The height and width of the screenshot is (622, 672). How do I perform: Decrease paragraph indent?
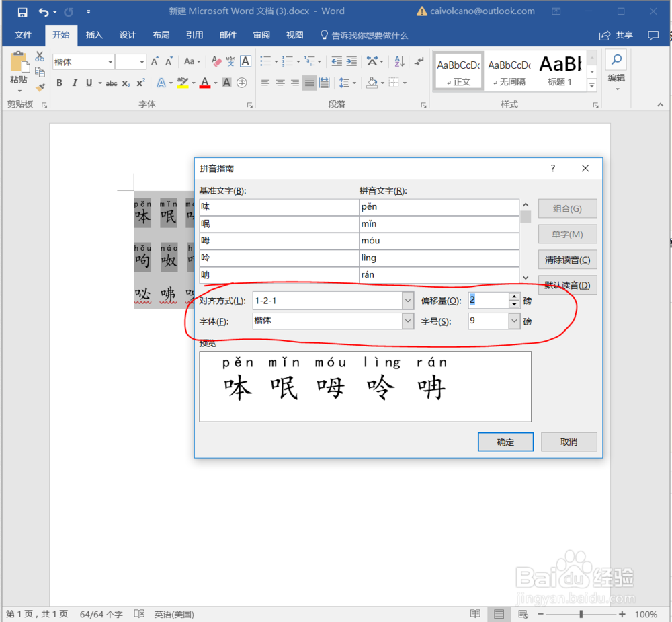[337, 61]
